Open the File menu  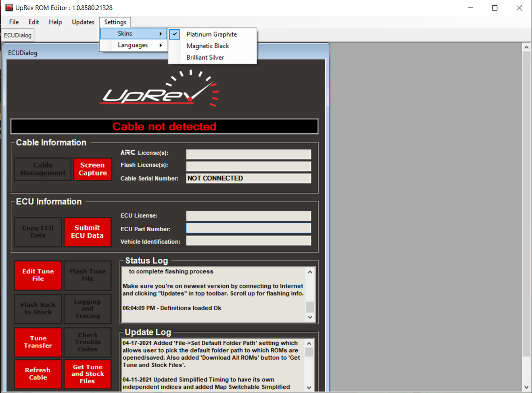(x=13, y=22)
